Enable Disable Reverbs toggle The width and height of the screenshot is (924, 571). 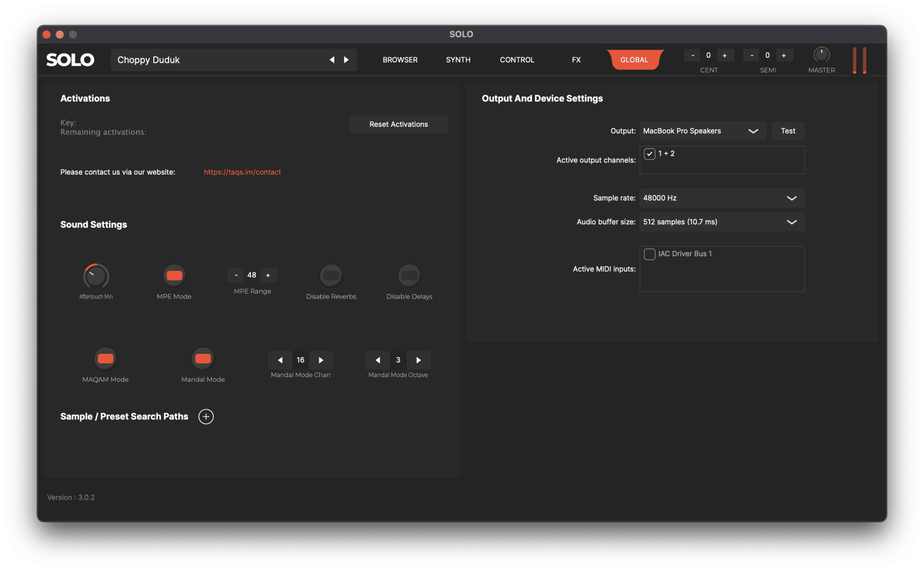(x=331, y=275)
